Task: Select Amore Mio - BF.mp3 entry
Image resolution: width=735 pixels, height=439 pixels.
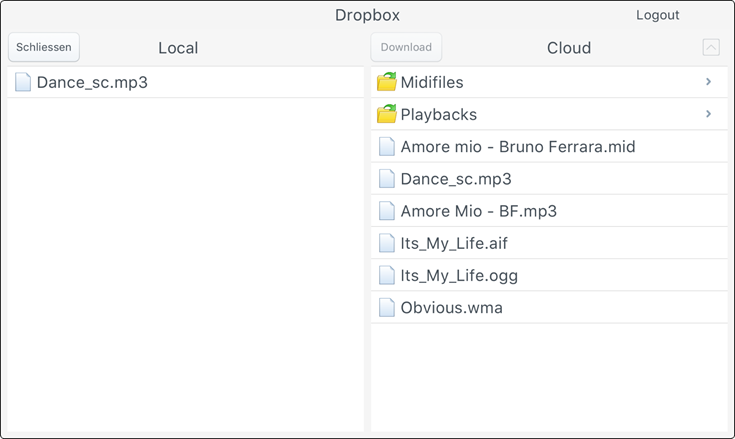Action: pos(549,211)
